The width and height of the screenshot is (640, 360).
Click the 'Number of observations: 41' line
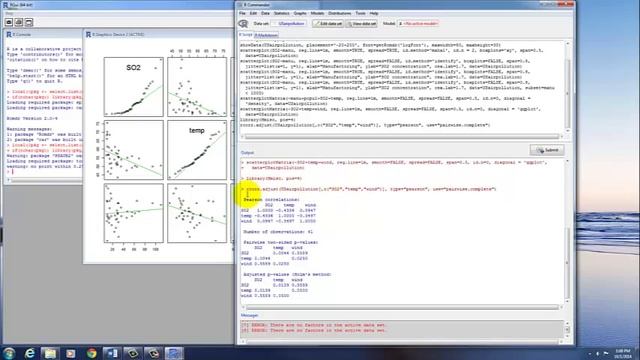pos(278,231)
